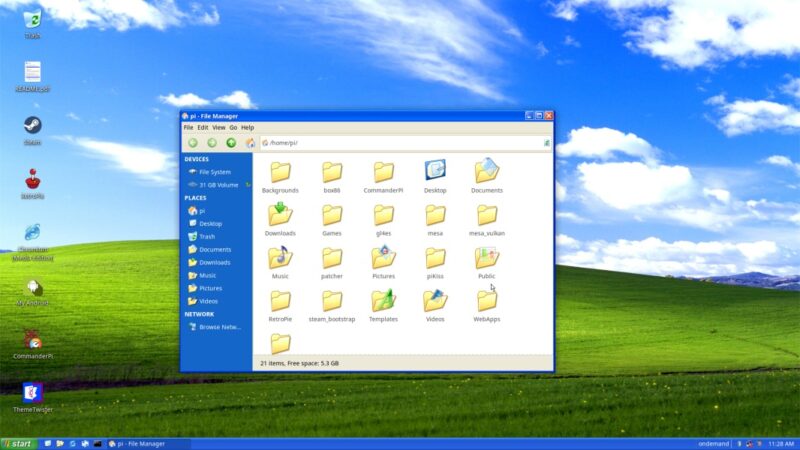The image size is (800, 450).
Task: Click the My Android desktop icon
Action: [x=32, y=292]
